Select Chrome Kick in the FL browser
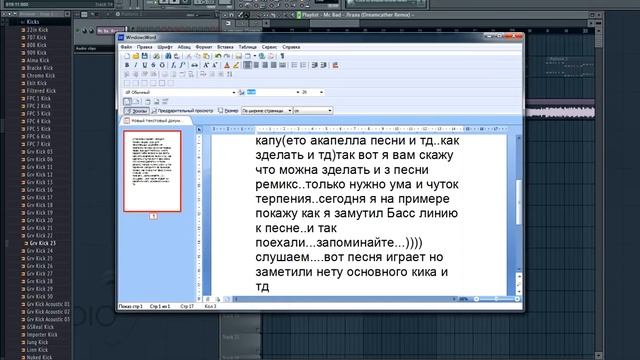 (40, 76)
